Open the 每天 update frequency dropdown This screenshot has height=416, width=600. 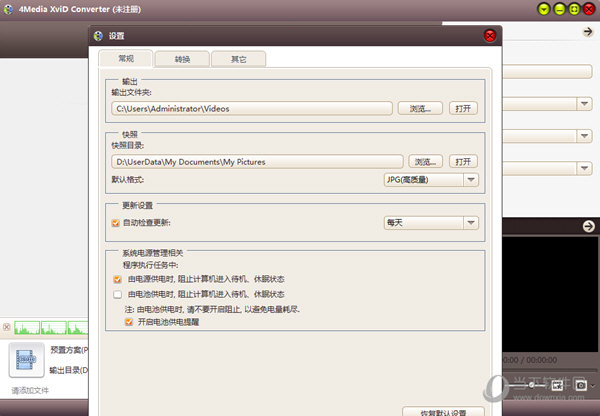[x=431, y=222]
